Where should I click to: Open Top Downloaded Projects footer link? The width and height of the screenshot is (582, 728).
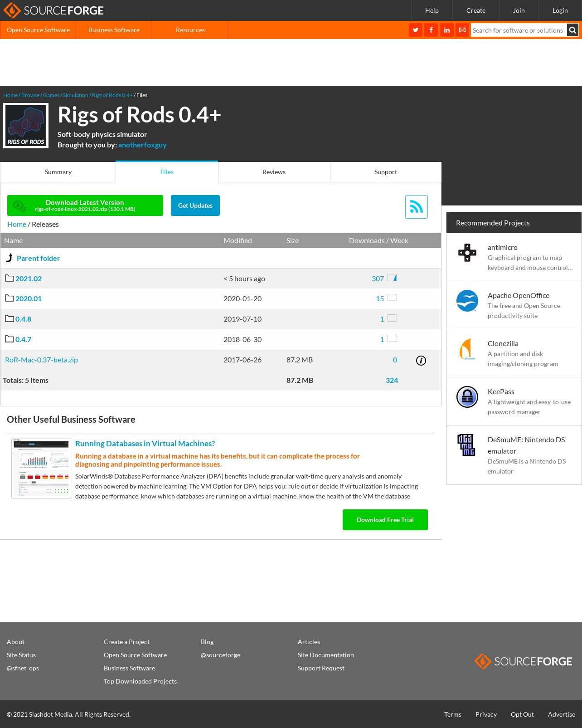[x=140, y=681]
